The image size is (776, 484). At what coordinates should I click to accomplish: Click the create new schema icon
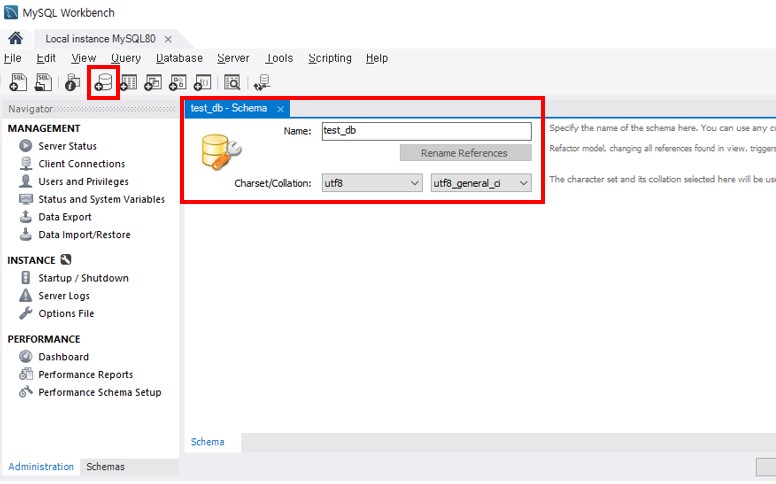[x=104, y=82]
